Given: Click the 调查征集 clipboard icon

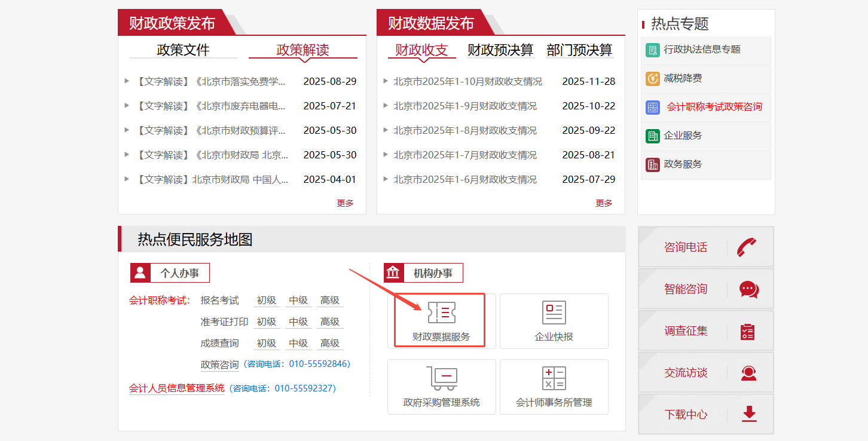Looking at the screenshot, I should point(748,331).
